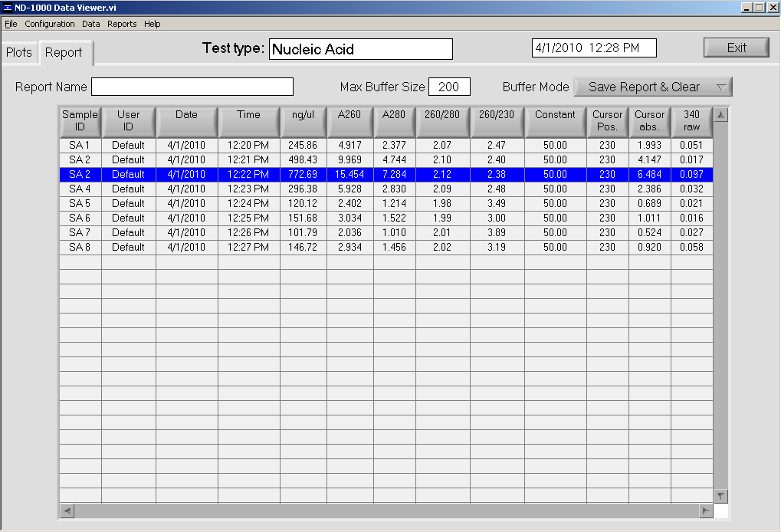Click the horizontal scrollbar track of table
Image resolution: width=781 pixels, height=532 pixels.
coord(386,511)
